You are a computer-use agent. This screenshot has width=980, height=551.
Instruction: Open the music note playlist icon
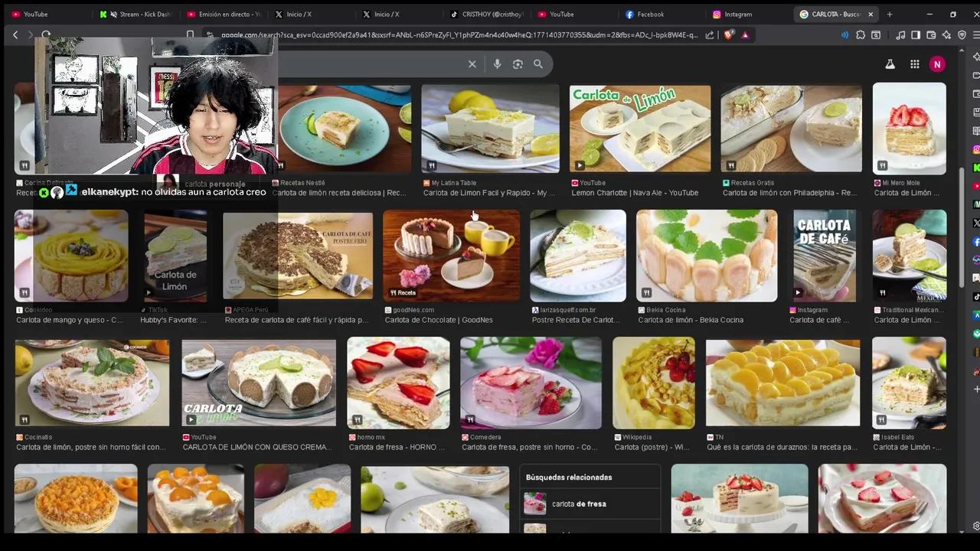pos(900,34)
